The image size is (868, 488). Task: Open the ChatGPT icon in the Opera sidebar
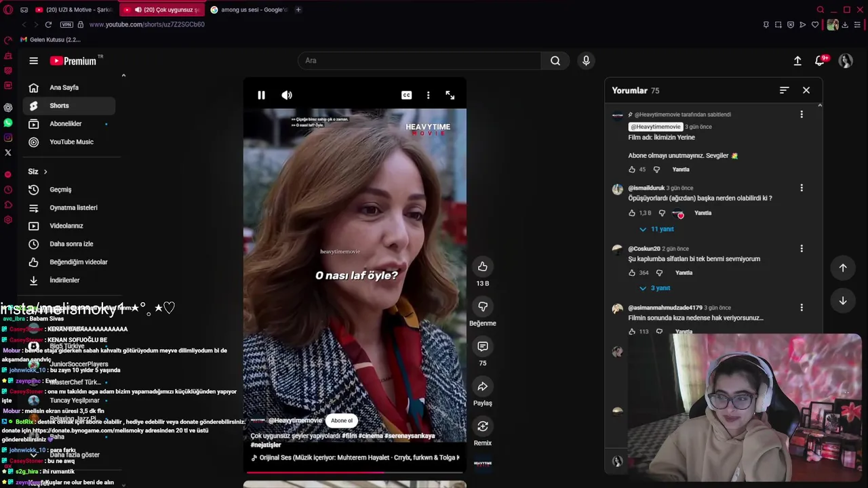click(x=8, y=108)
